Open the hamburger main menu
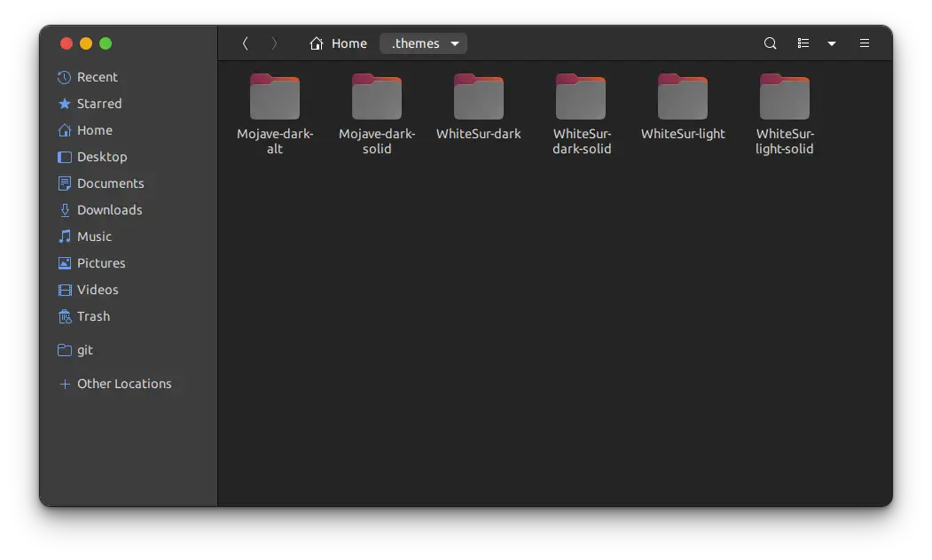Screen dimensions: 932x560 (x=865, y=43)
